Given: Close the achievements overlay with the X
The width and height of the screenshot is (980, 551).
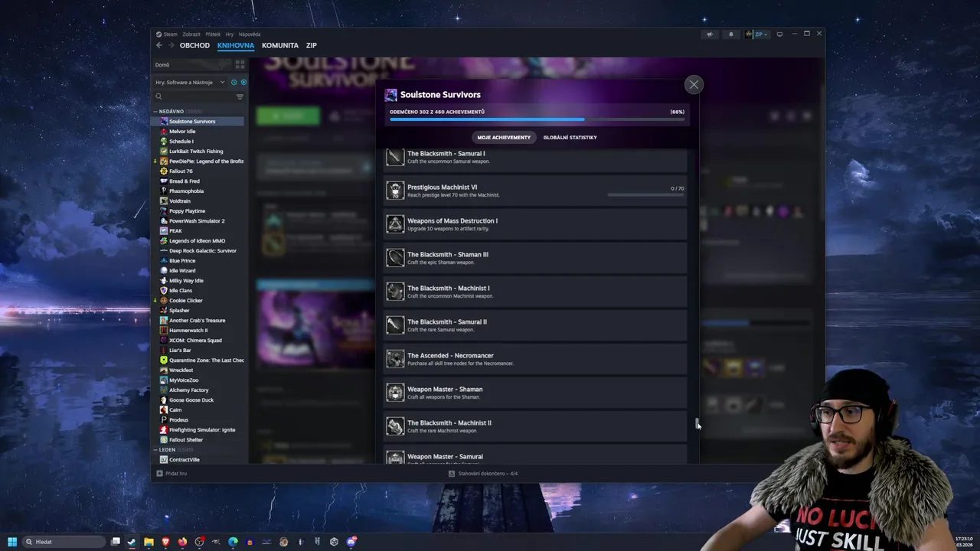Looking at the screenshot, I should coord(694,85).
